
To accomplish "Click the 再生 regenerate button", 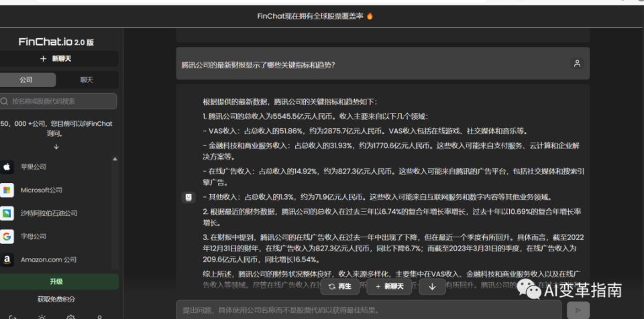I will pyautogui.click(x=339, y=287).
